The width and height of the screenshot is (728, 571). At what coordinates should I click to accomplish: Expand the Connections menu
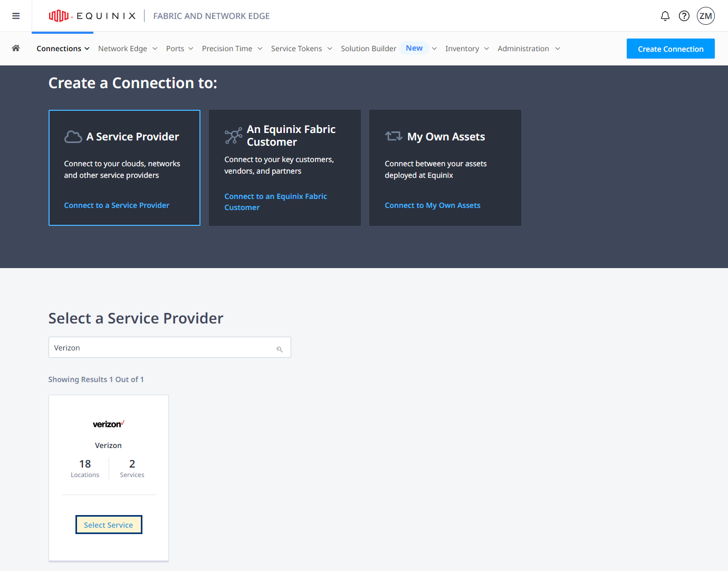click(x=63, y=49)
